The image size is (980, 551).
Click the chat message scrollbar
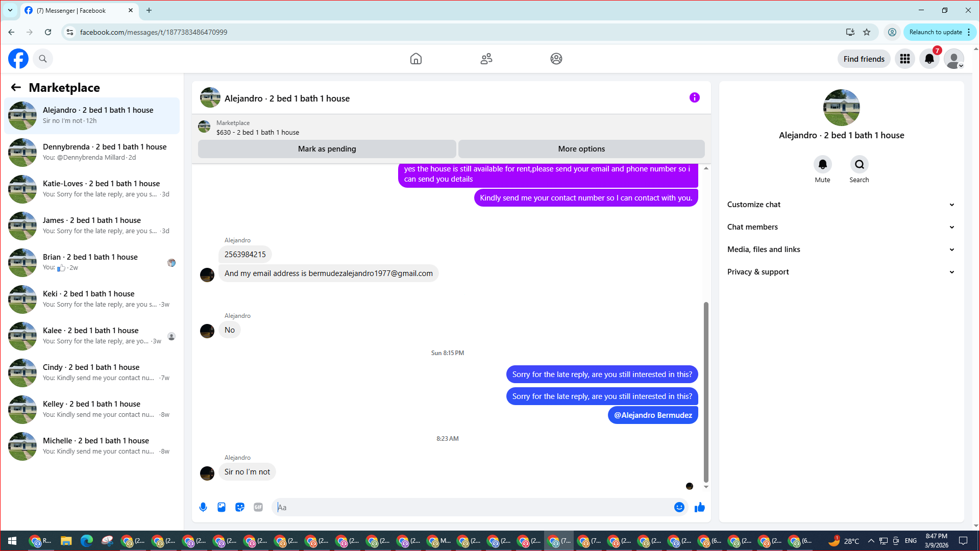tap(706, 391)
